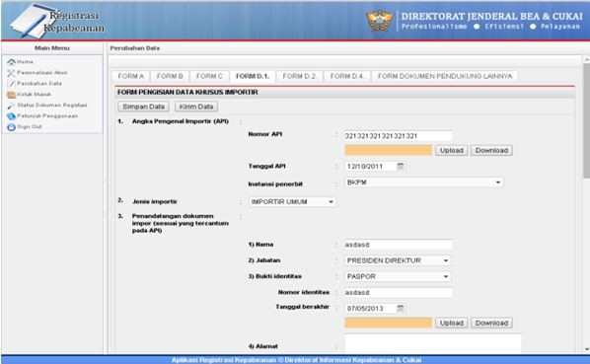Viewport: 590px width, 364px height.
Task: Click the scrollbar down arrow
Action: (587, 349)
